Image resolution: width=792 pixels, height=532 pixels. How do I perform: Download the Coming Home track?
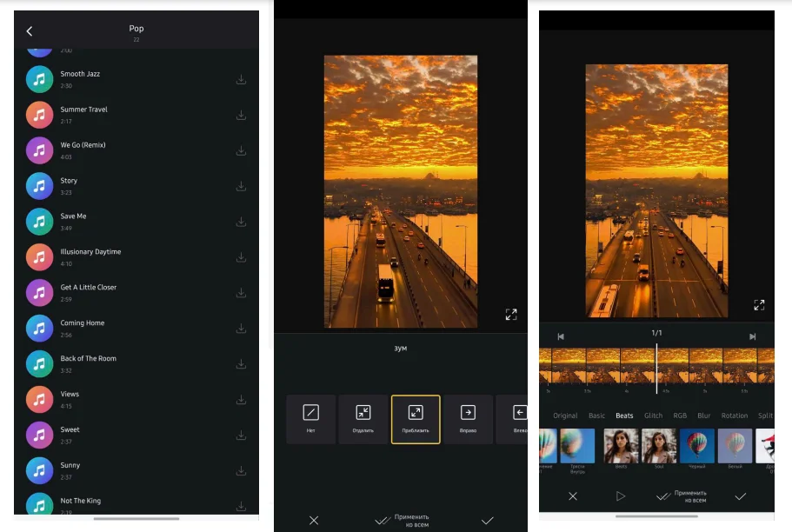241,329
